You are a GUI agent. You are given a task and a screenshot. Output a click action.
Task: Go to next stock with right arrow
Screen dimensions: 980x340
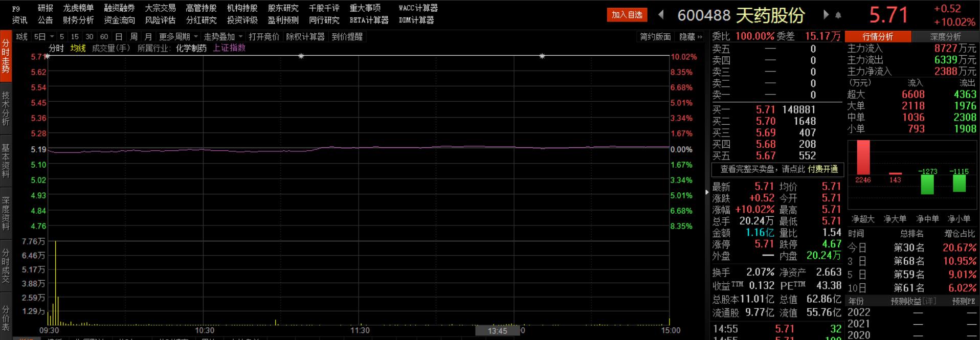pos(826,15)
